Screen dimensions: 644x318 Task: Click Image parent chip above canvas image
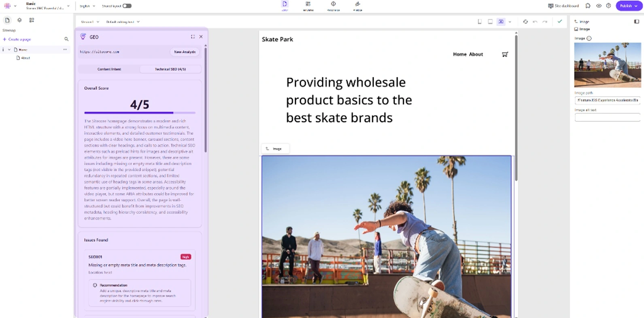point(275,149)
